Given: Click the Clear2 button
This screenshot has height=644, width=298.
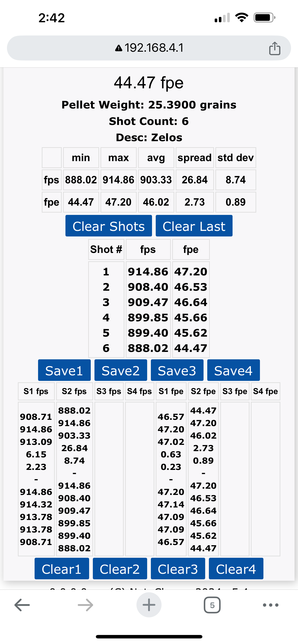Looking at the screenshot, I should tap(120, 568).
